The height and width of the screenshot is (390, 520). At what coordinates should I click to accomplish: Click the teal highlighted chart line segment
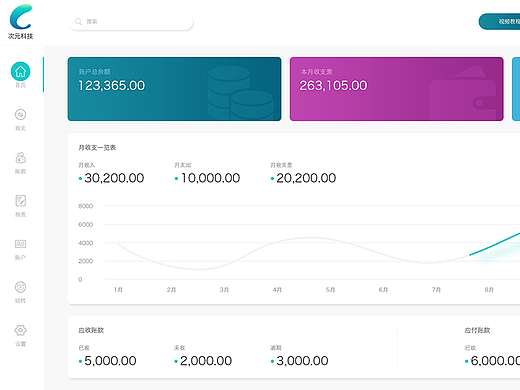495,244
